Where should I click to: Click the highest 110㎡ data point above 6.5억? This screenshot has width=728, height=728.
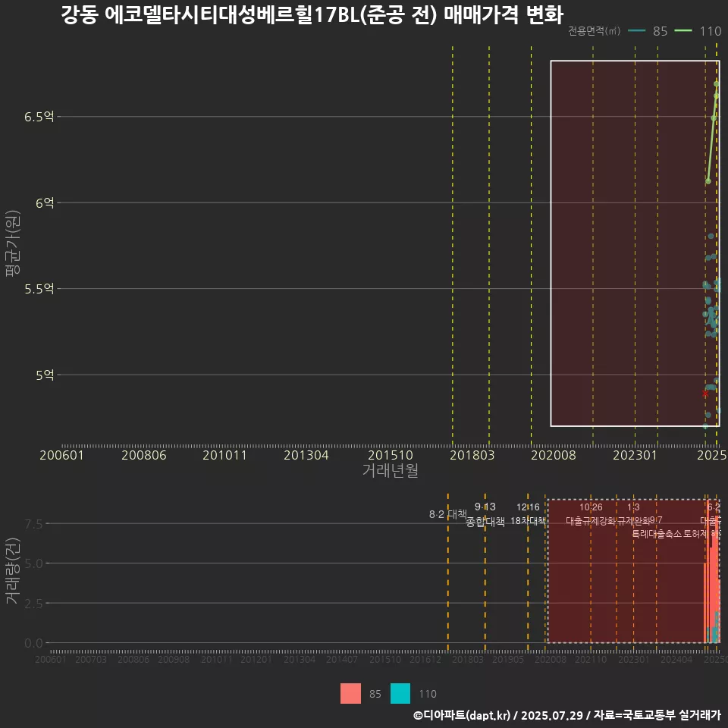click(x=717, y=84)
